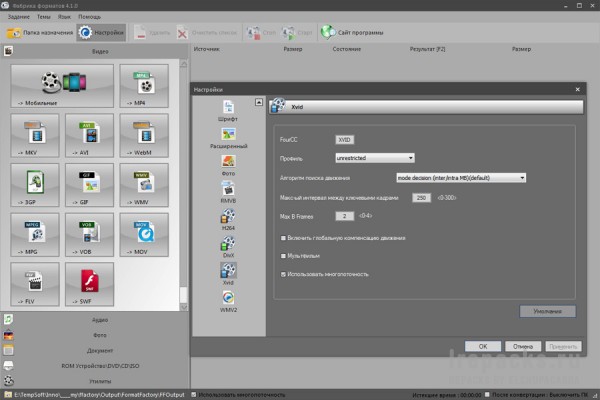The height and width of the screenshot is (400, 600).
Task: Click the max keyframe interval field
Action: coord(421,198)
